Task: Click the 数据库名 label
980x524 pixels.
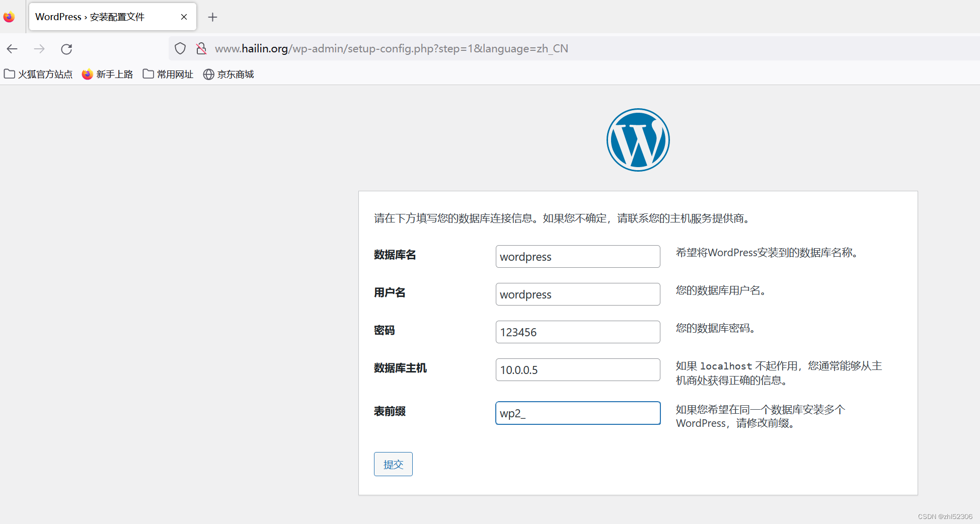Action: (395, 255)
